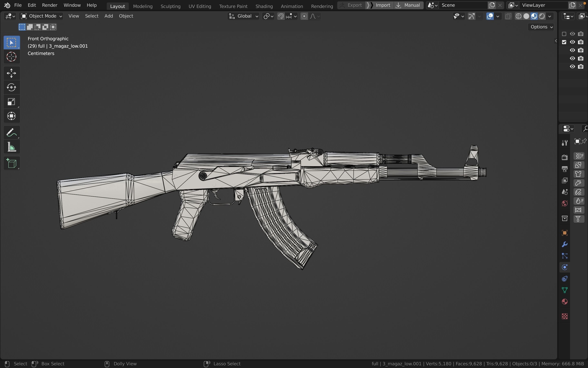Switch to the UV Editing workspace tab
The width and height of the screenshot is (588, 368).
200,6
